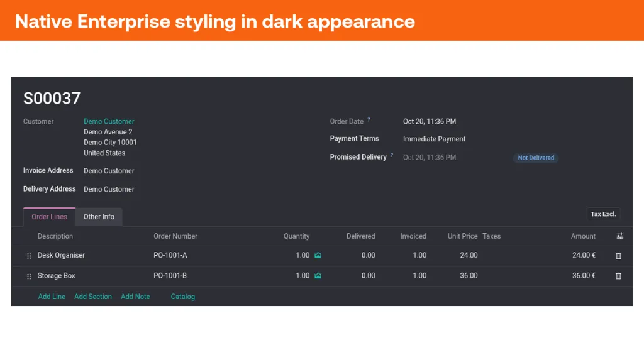
Task: Click the Unit Price column header
Action: click(462, 236)
